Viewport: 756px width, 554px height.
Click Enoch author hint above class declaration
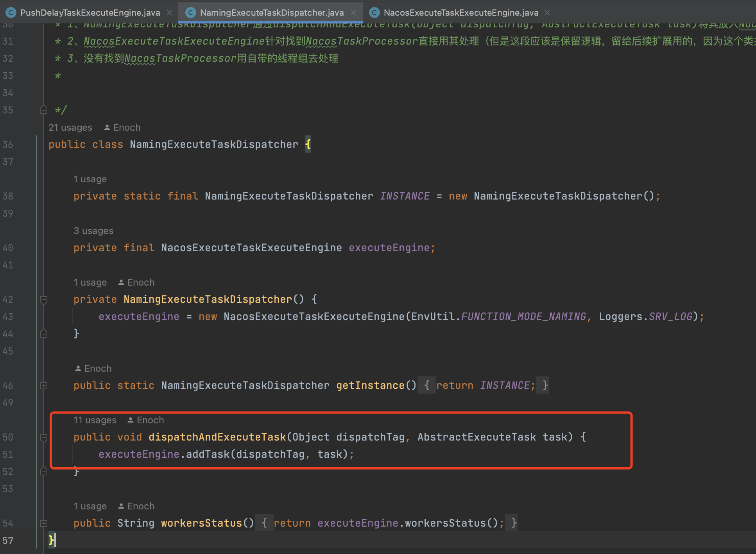[127, 128]
